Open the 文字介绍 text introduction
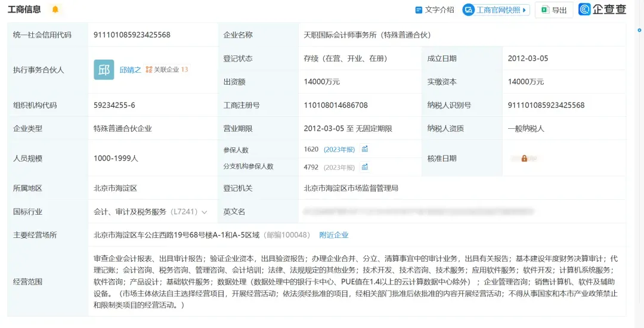644x328 pixels. pos(435,10)
